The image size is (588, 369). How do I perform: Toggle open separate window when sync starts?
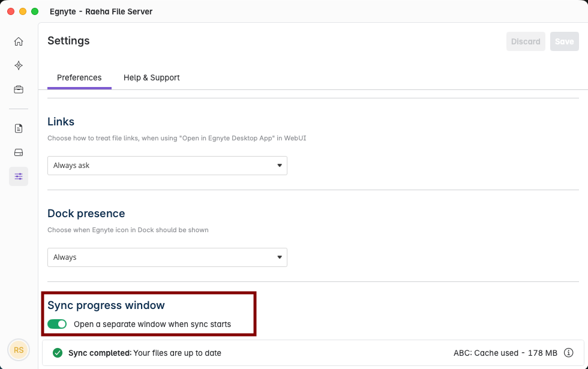[57, 324]
